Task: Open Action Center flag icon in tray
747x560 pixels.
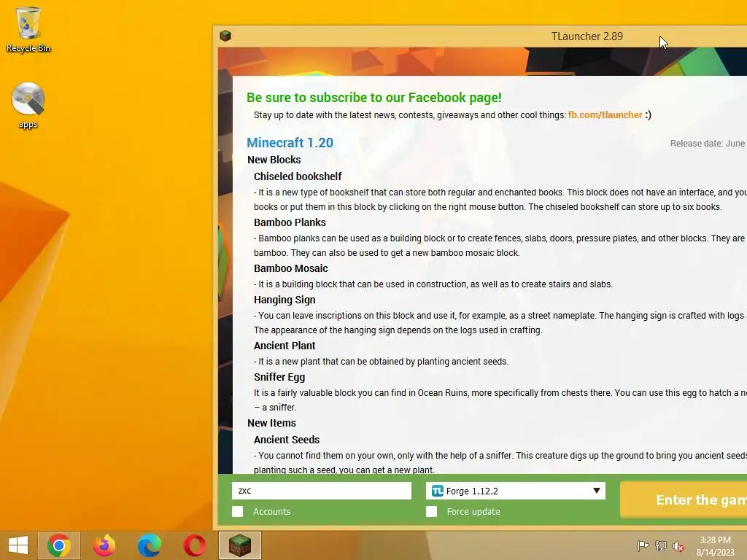Action: [x=643, y=545]
